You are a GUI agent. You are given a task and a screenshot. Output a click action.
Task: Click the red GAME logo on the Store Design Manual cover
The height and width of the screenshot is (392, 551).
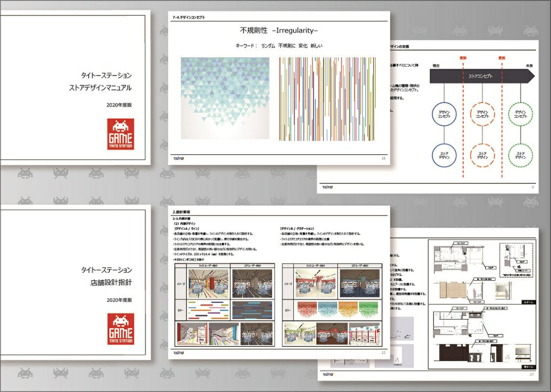click(x=120, y=134)
